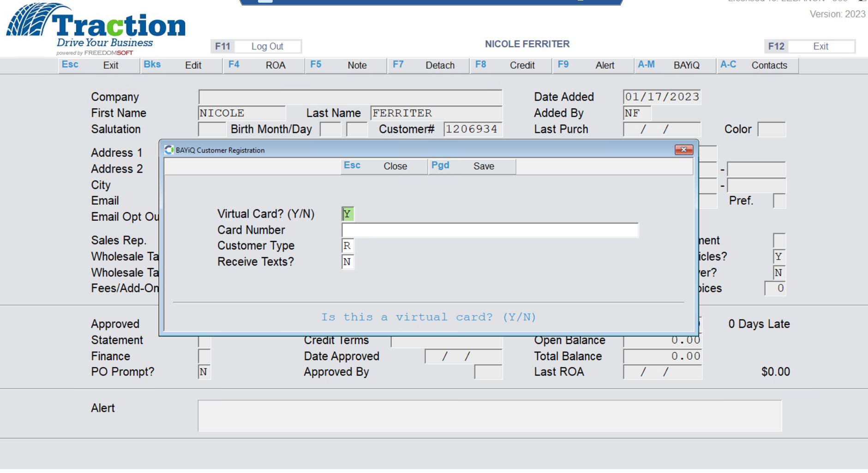The image size is (868, 473).
Task: Click the Birth Month field
Action: point(330,129)
